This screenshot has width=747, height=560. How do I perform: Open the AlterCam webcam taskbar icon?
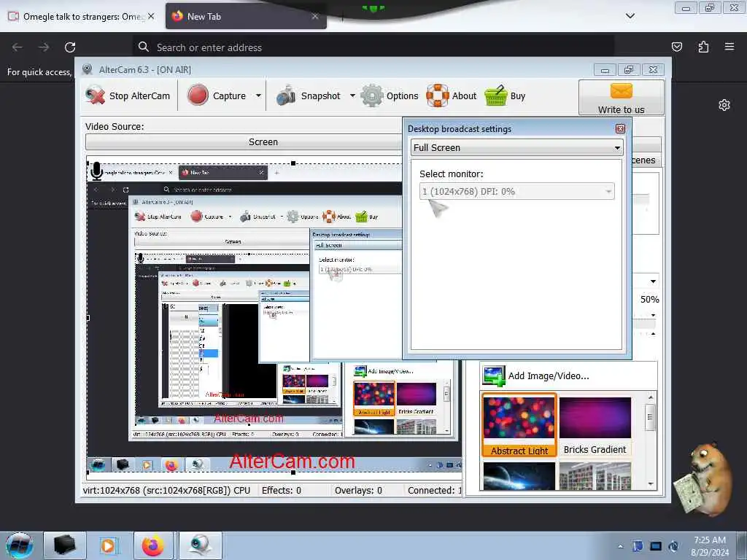(199, 545)
